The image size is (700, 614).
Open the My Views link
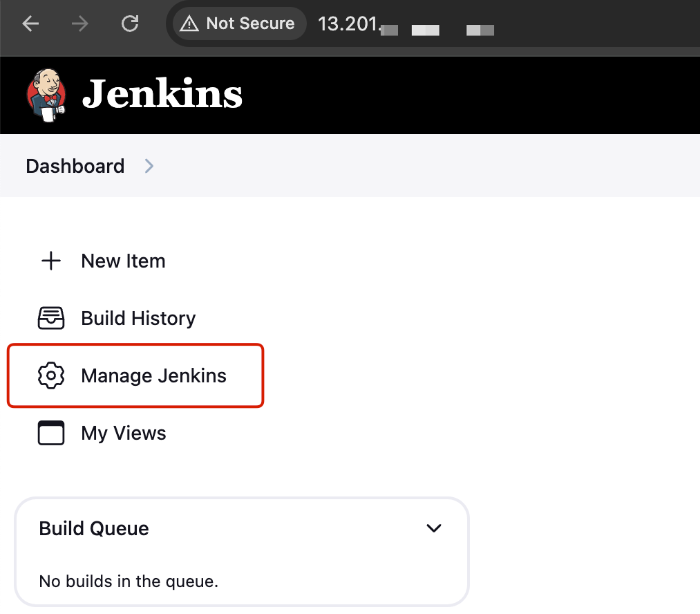(124, 433)
